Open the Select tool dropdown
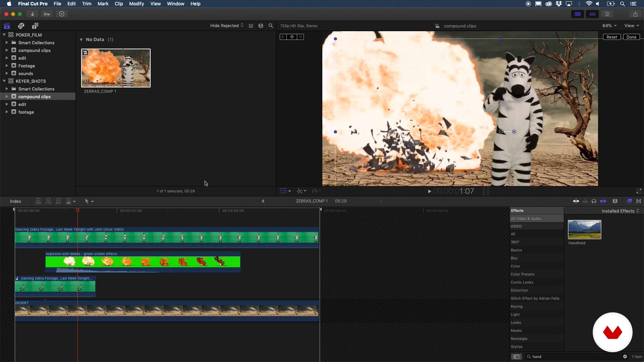The height and width of the screenshot is (362, 644). tap(89, 201)
